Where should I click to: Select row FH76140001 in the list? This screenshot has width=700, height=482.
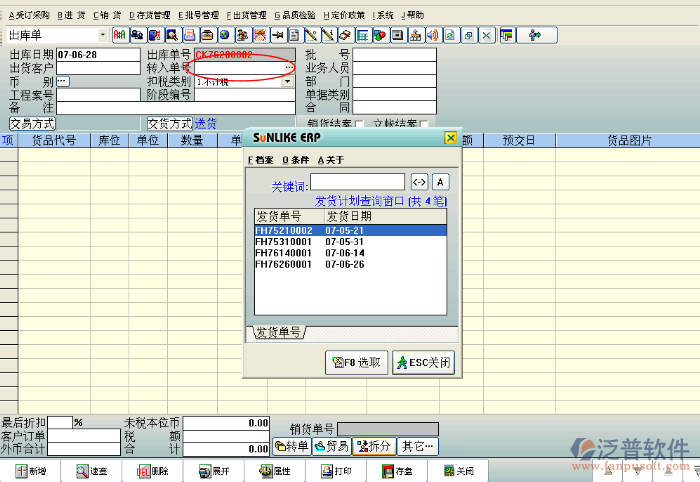pyautogui.click(x=285, y=253)
